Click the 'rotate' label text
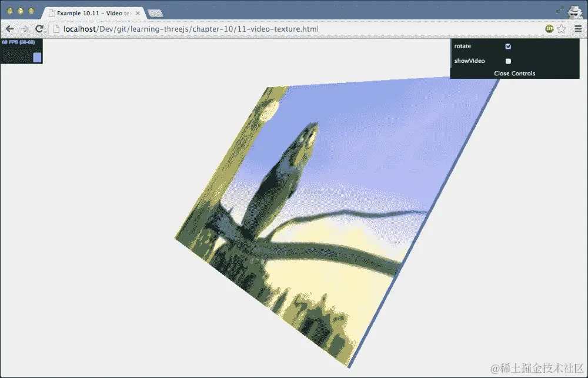Screen dimensions: 588x378 click(462, 46)
